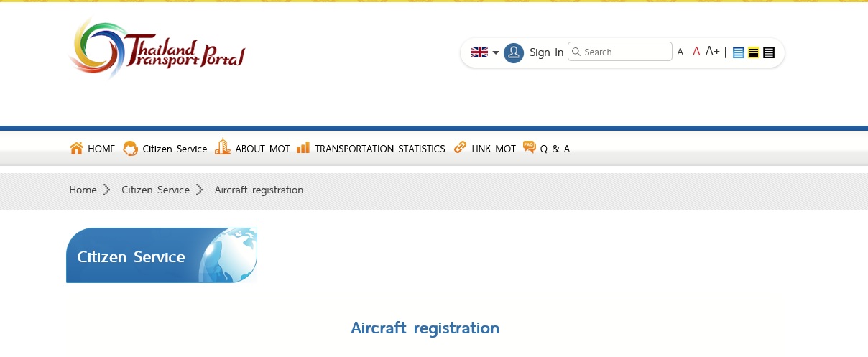Image resolution: width=868 pixels, height=357 pixels.
Task: Click the UK flag language selector
Action: pos(479,52)
